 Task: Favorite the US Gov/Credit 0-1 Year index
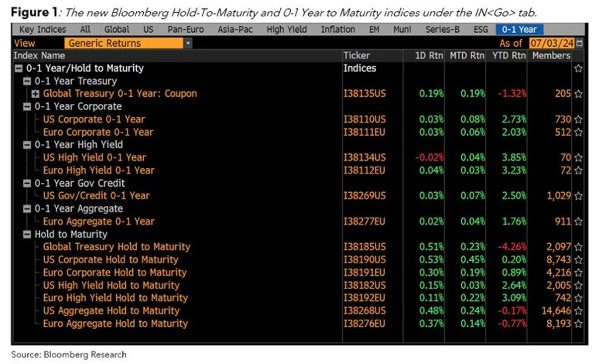point(578,196)
